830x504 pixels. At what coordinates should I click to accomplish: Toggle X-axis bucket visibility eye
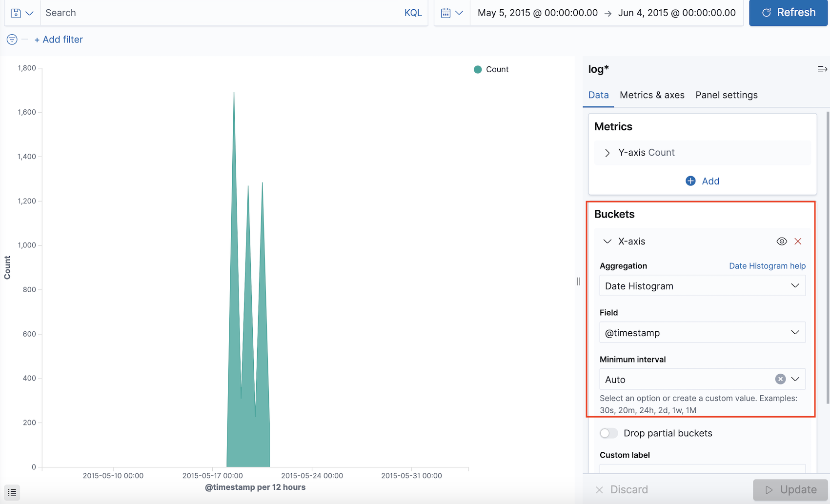pos(782,241)
